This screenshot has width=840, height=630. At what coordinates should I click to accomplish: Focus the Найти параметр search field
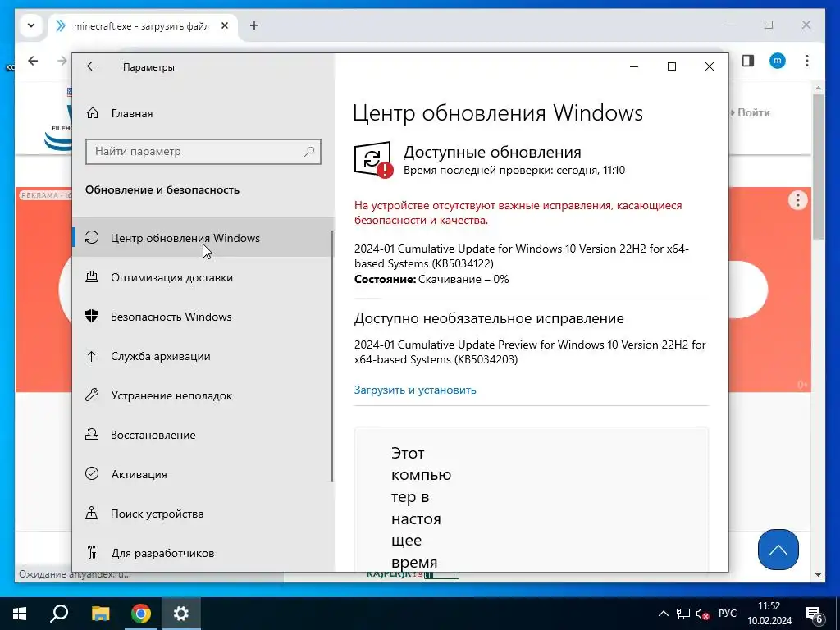click(203, 152)
